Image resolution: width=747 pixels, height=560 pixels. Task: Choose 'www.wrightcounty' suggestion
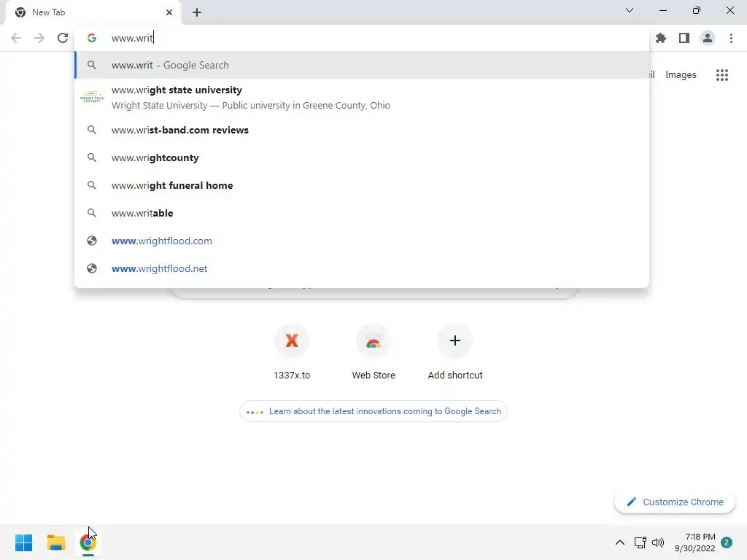[362, 157]
